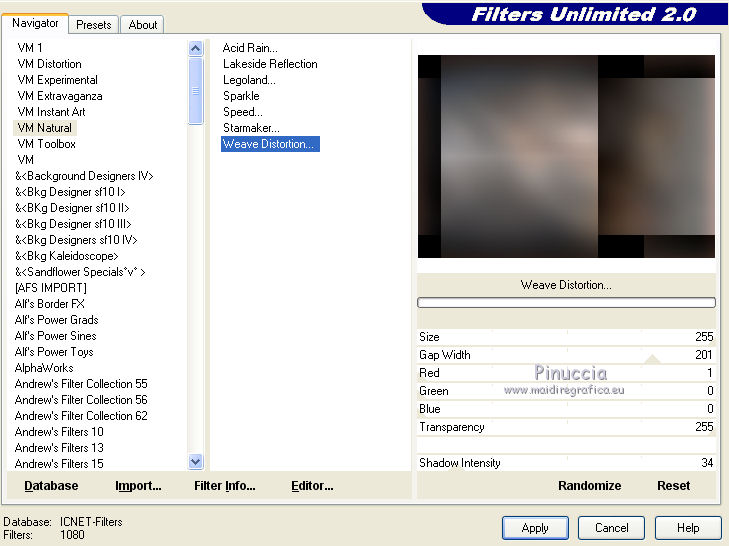Screen dimensions: 729x546
Task: Select the AlphaWorks category
Action: [44, 368]
